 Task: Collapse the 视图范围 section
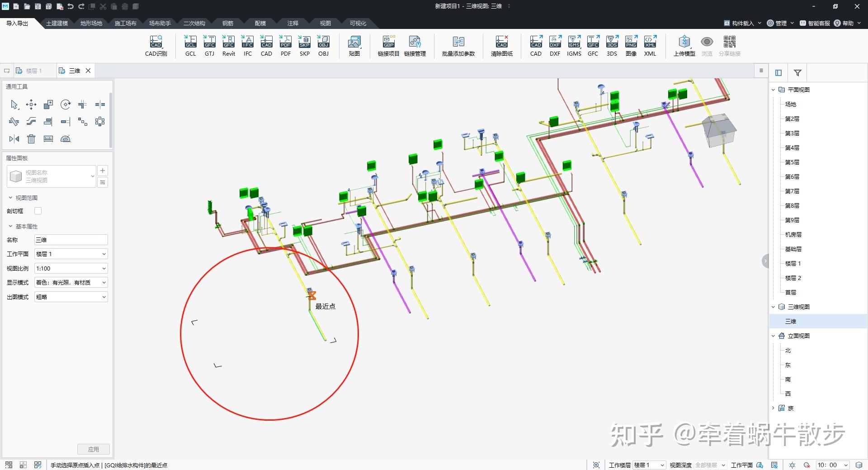11,198
